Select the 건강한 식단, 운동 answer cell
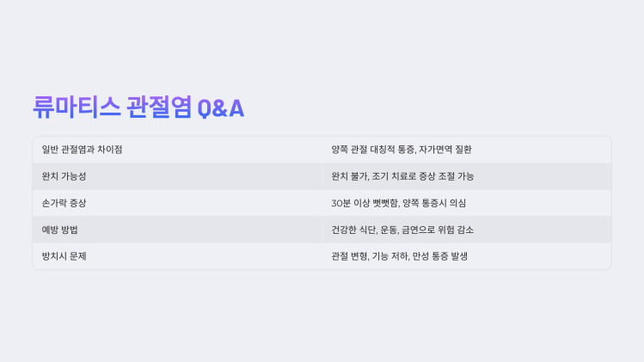The height and width of the screenshot is (362, 644). (x=467, y=230)
